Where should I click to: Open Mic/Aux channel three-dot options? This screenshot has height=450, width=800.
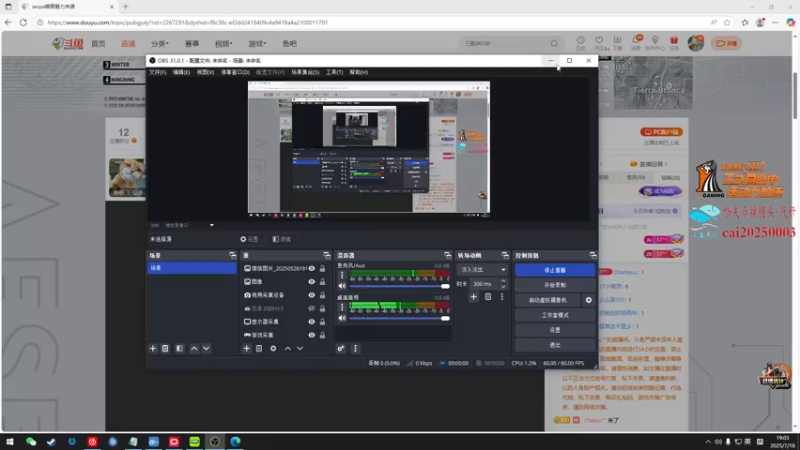coord(342,276)
